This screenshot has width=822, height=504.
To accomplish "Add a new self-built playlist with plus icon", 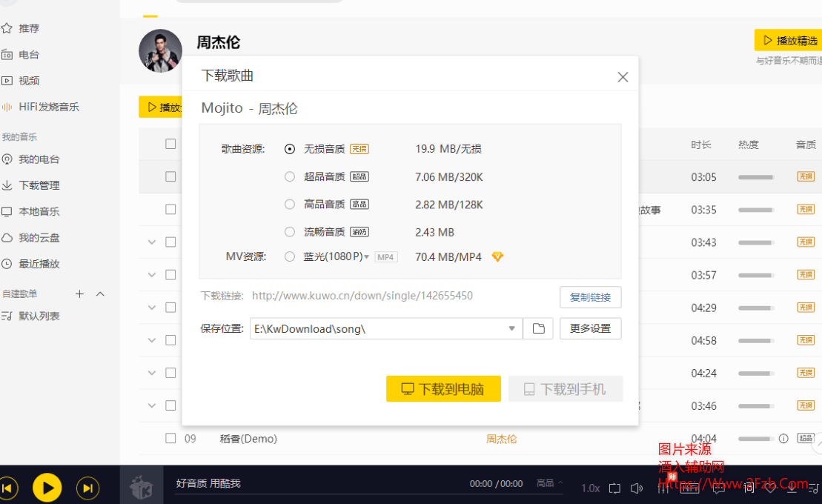I will pos(80,294).
